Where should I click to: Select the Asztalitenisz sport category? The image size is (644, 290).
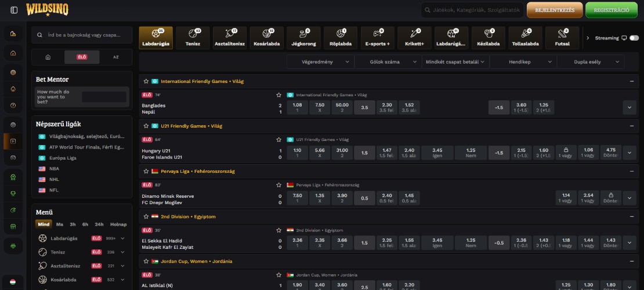[x=230, y=38]
